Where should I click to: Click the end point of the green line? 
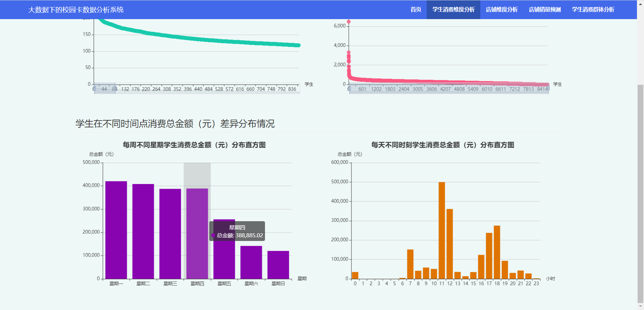(298, 45)
